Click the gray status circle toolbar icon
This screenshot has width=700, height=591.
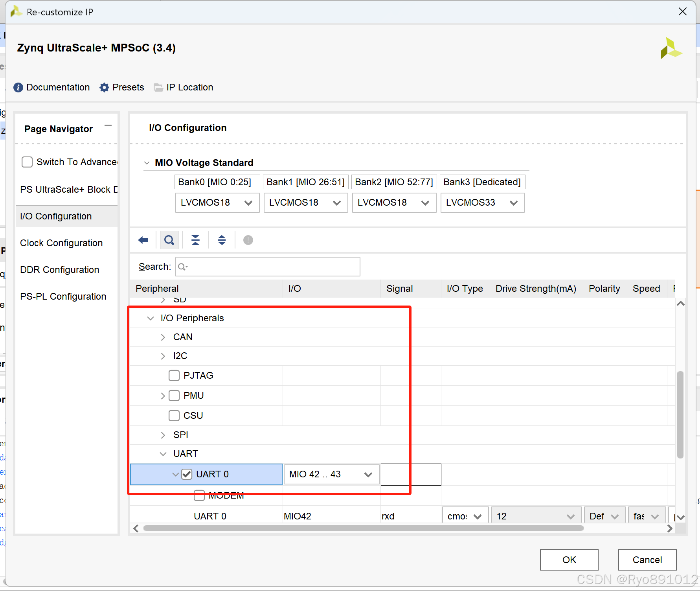(x=248, y=240)
